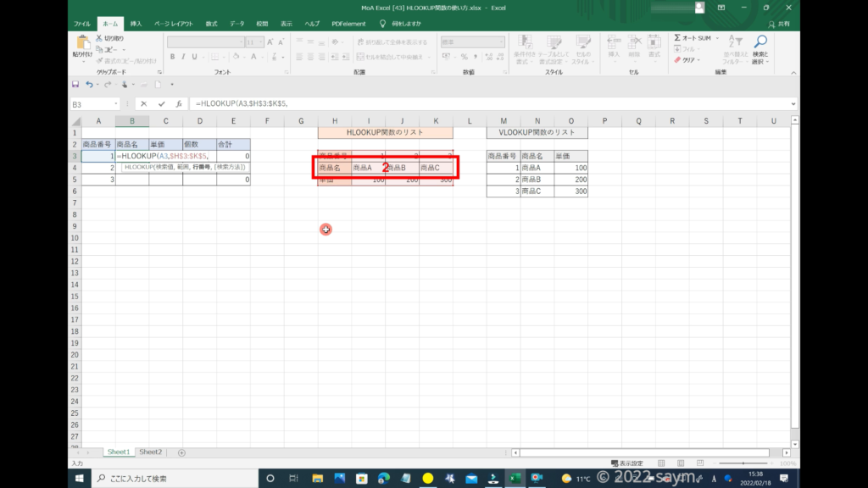Viewport: 868px width, 488px height.
Task: Click the Find & Select magnifier icon
Action: click(760, 42)
